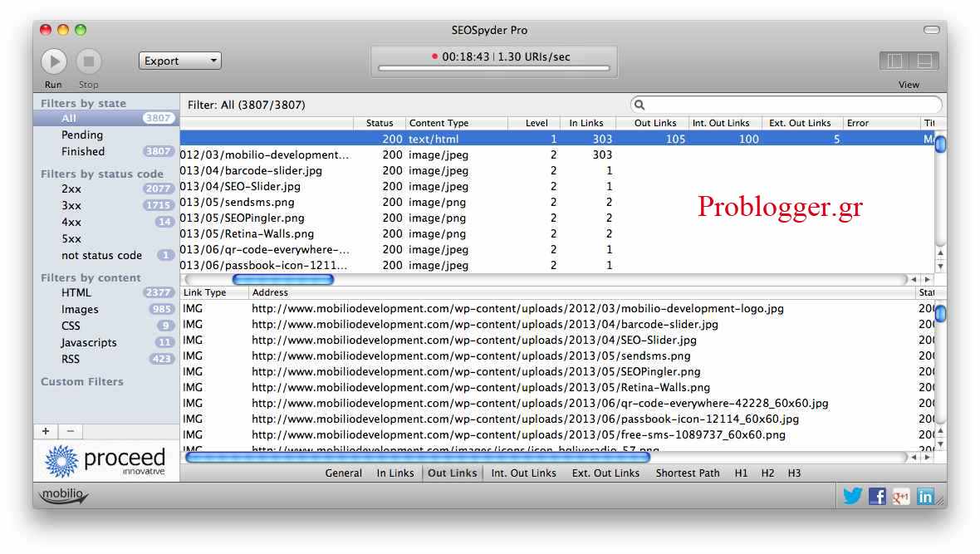Switch to the In Links tab
The height and width of the screenshot is (554, 980).
tap(395, 473)
